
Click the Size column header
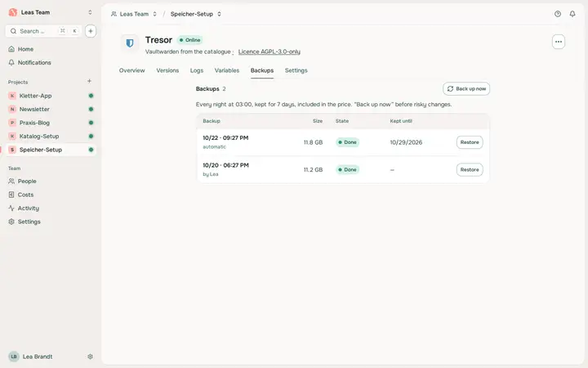coord(318,121)
